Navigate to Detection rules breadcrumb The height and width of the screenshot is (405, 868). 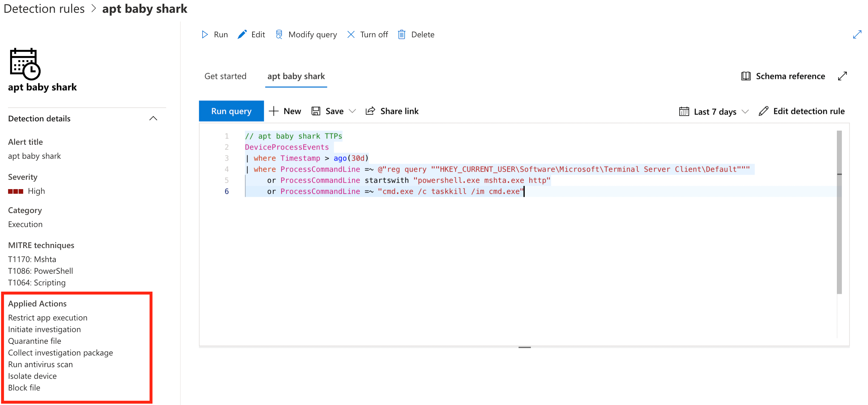pyautogui.click(x=44, y=9)
